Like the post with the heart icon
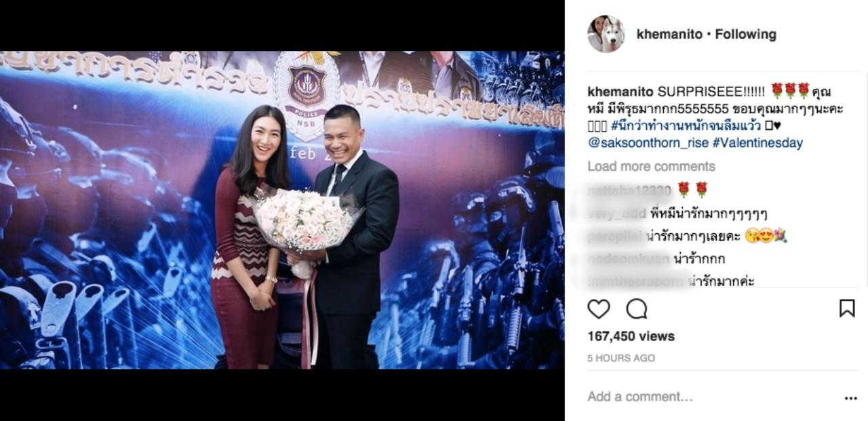This screenshot has height=421, width=868. click(598, 308)
